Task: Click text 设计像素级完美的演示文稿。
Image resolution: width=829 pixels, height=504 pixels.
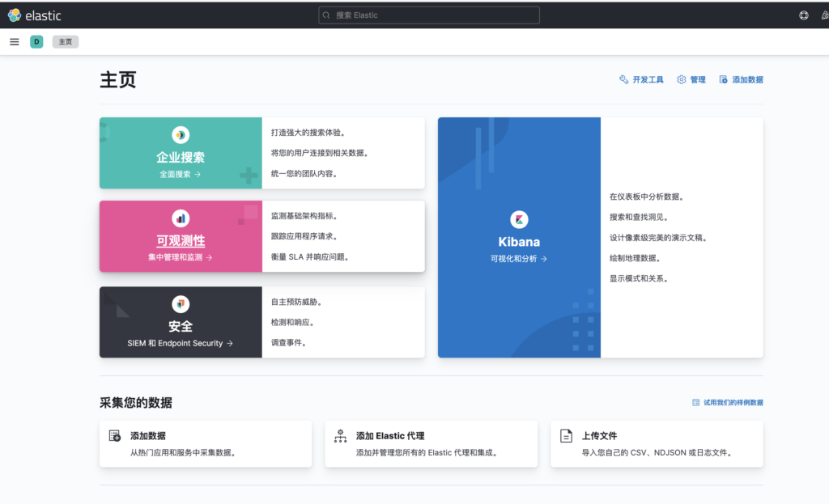Action: click(659, 238)
